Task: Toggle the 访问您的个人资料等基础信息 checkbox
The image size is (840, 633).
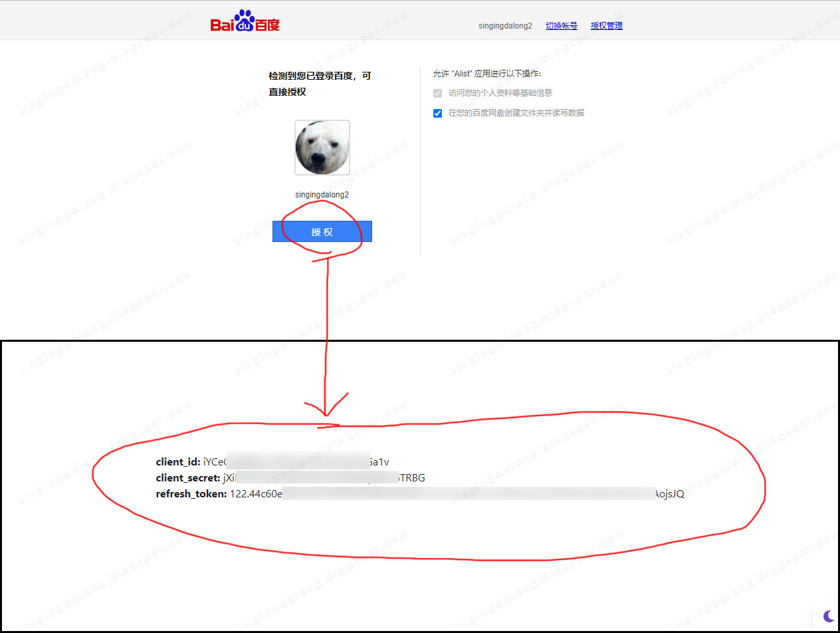Action: [x=437, y=93]
